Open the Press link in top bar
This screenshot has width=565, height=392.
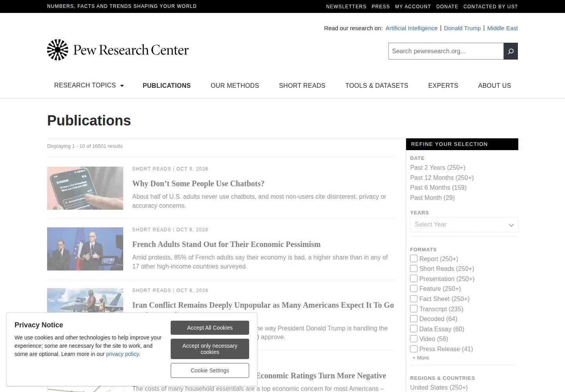tap(381, 7)
